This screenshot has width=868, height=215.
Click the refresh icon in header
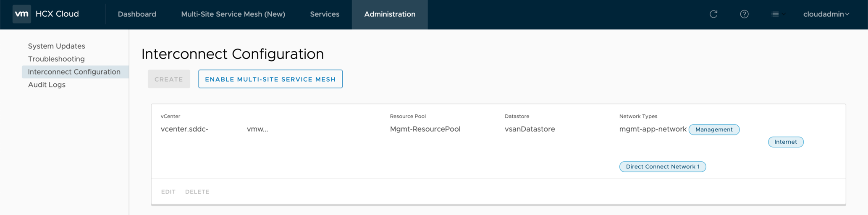(713, 14)
